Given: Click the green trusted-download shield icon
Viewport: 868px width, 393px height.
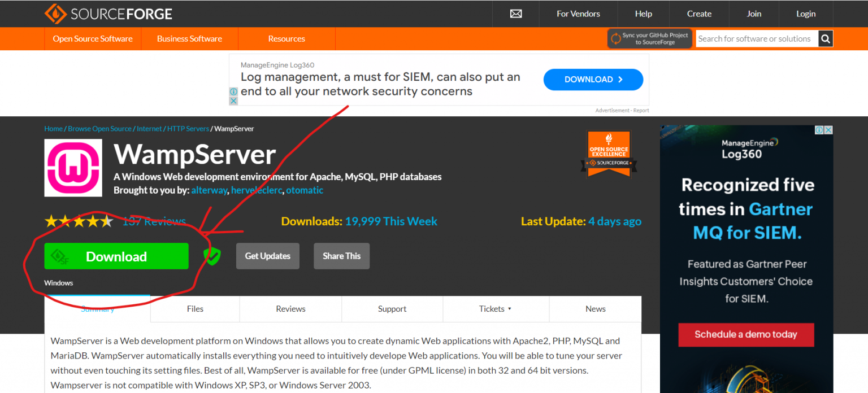Looking at the screenshot, I should coord(212,256).
